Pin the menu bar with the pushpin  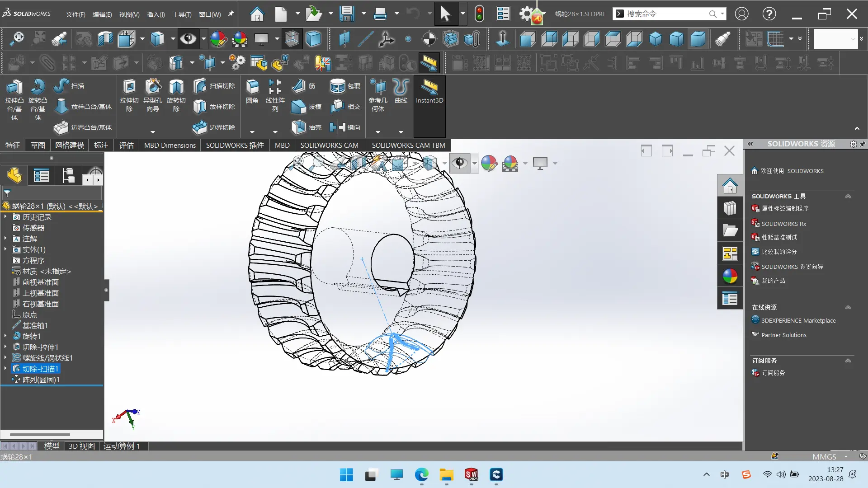pyautogui.click(x=231, y=14)
